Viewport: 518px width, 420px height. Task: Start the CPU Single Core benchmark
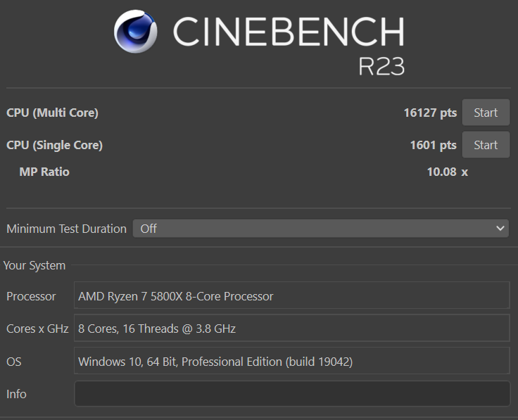click(x=486, y=145)
